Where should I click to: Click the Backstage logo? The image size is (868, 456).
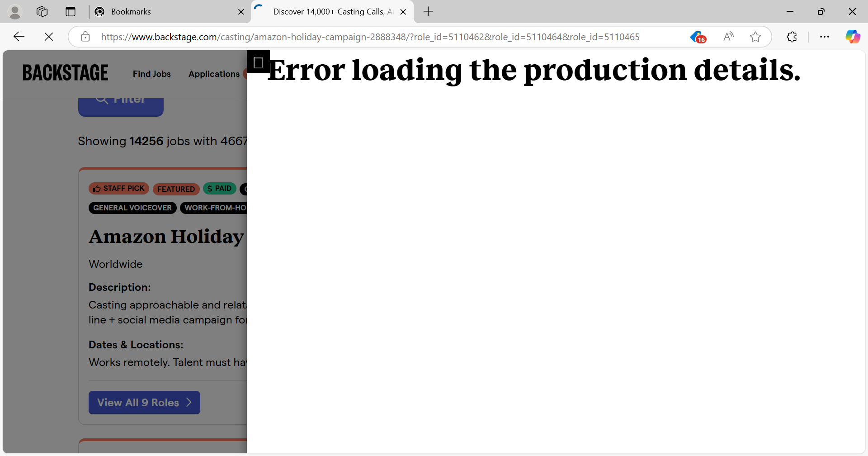[x=66, y=73]
